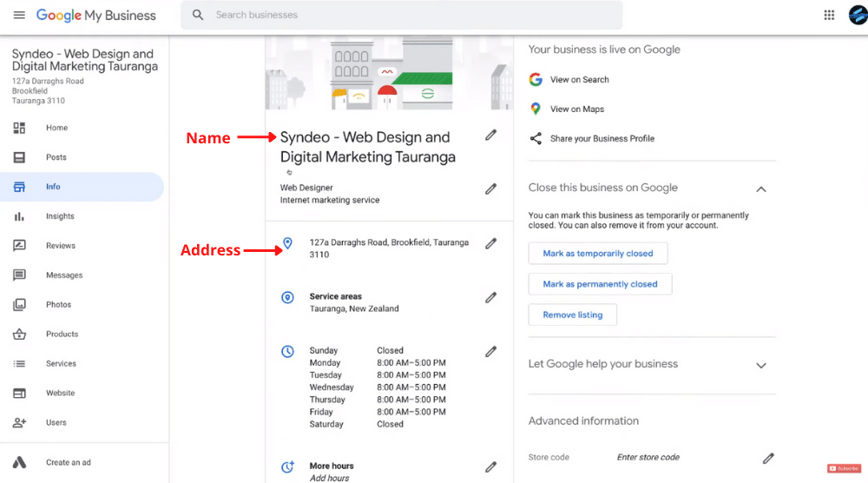Click the share icon
Viewport: 868px width, 483px height.
(536, 138)
